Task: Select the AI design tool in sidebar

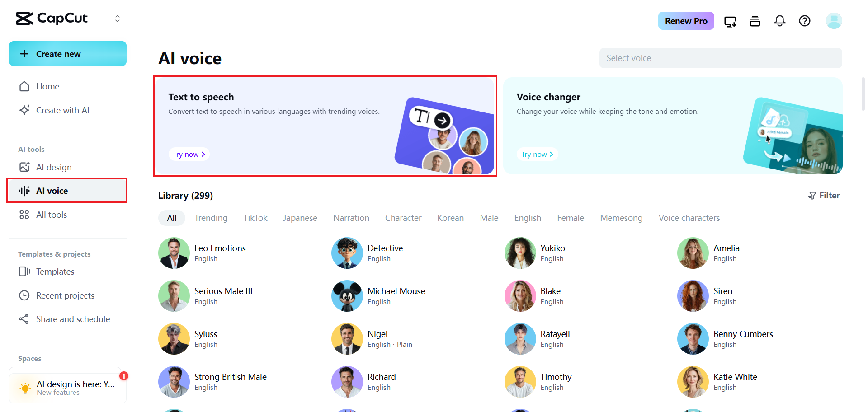Action: tap(54, 167)
